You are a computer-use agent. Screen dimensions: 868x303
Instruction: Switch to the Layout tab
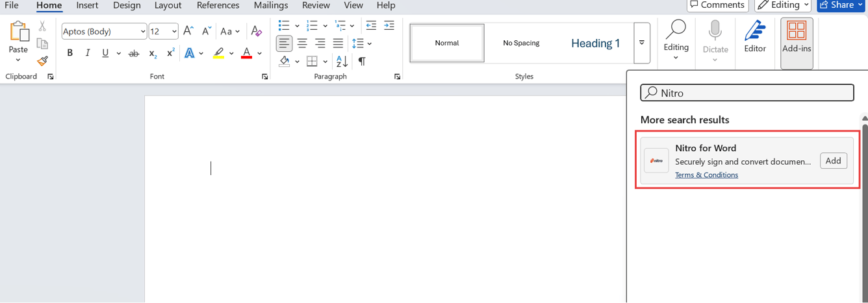pyautogui.click(x=168, y=5)
